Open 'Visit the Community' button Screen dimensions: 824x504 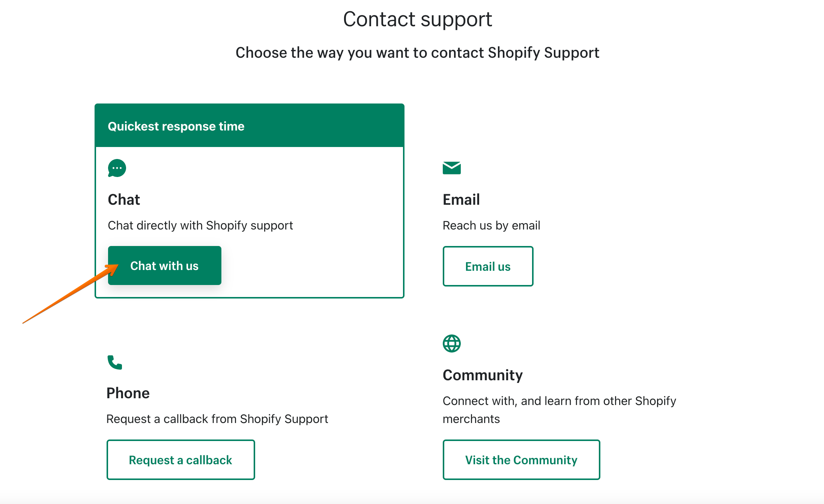point(521,460)
